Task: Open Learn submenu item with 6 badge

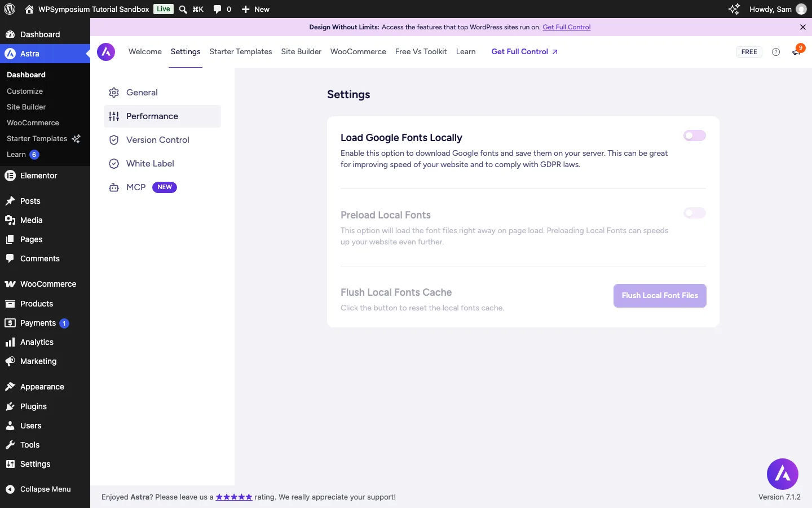Action: [23, 155]
